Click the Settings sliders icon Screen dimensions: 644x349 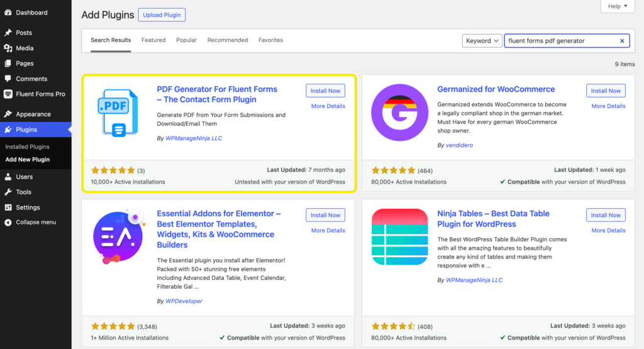(8, 208)
